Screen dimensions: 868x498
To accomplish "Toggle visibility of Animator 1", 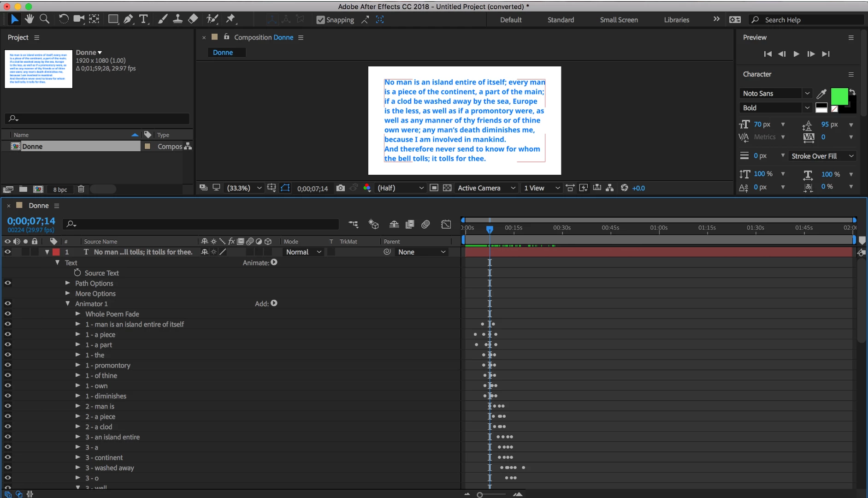I will (x=7, y=303).
